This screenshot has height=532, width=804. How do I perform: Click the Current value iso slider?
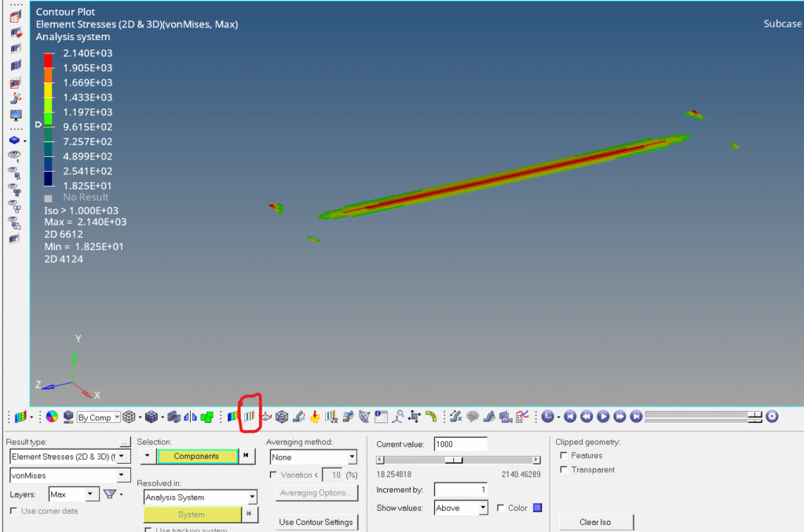point(459,461)
